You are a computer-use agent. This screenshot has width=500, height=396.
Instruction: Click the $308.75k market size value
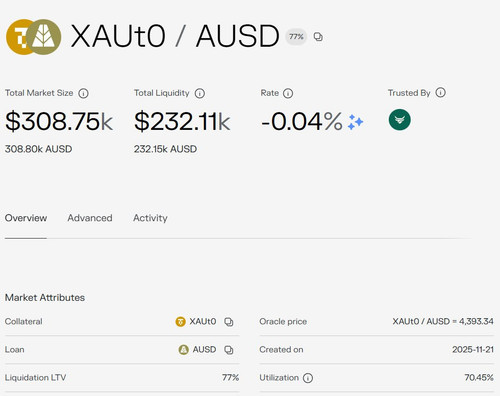coord(59,121)
